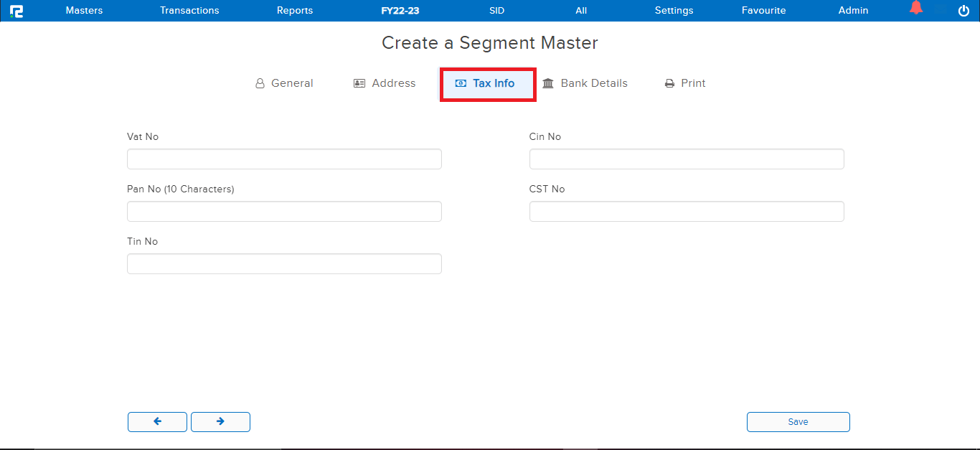
Task: Click the power/logout icon
Action: [x=963, y=10]
